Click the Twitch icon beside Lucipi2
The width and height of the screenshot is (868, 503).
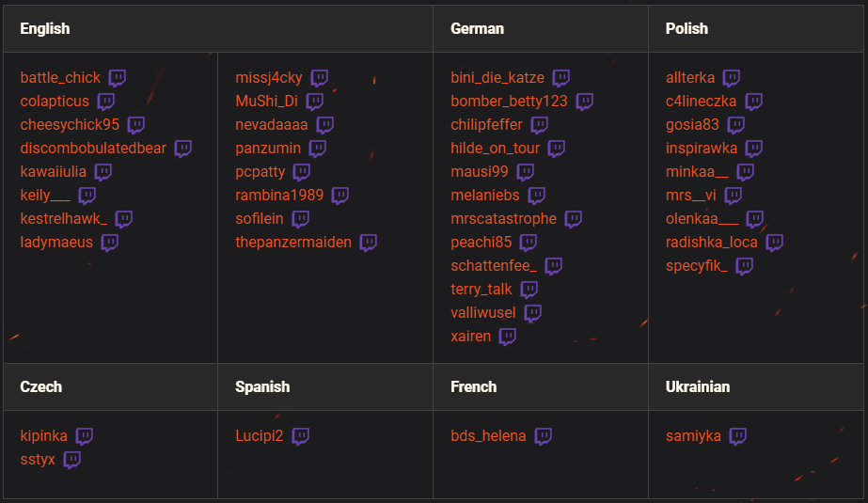[301, 436]
